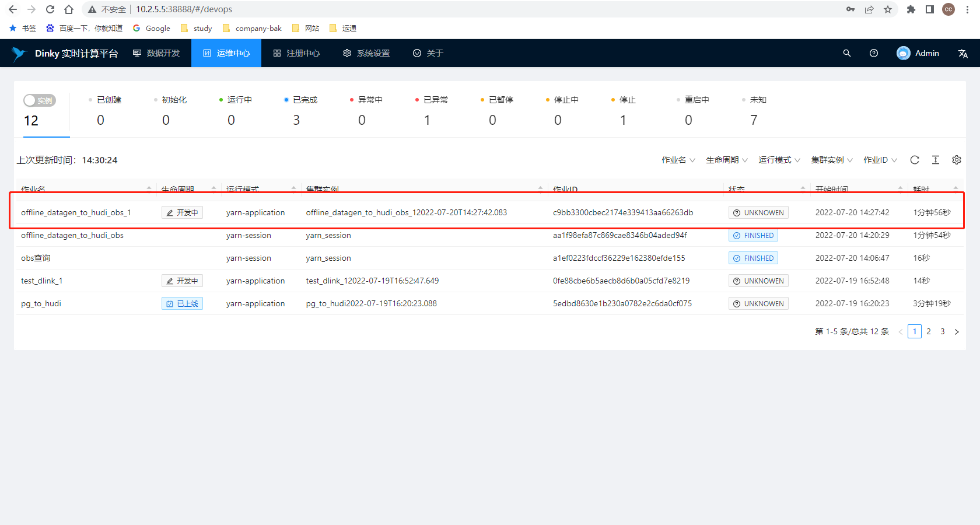Open the 网站 bookmark folder
980x525 pixels.
(x=306, y=28)
